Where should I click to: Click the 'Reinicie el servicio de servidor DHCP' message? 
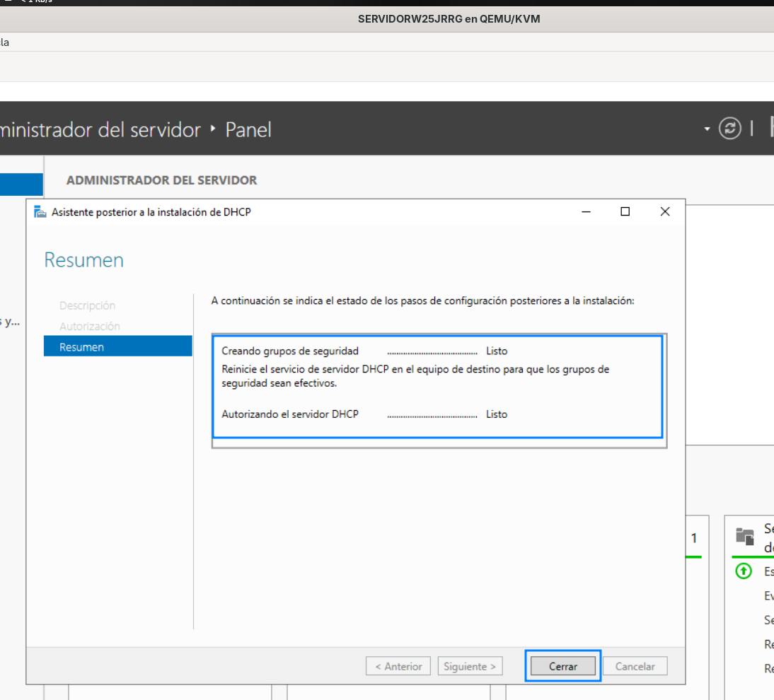point(415,376)
